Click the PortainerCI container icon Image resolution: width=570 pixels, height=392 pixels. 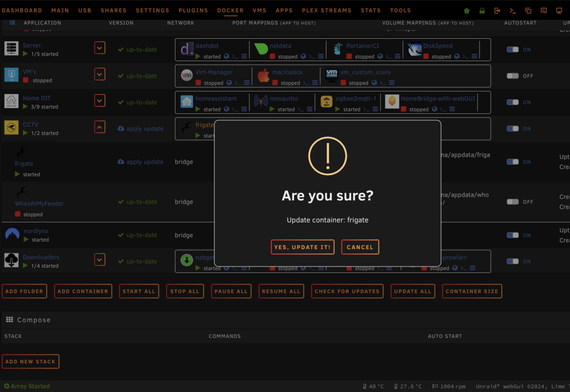338,48
